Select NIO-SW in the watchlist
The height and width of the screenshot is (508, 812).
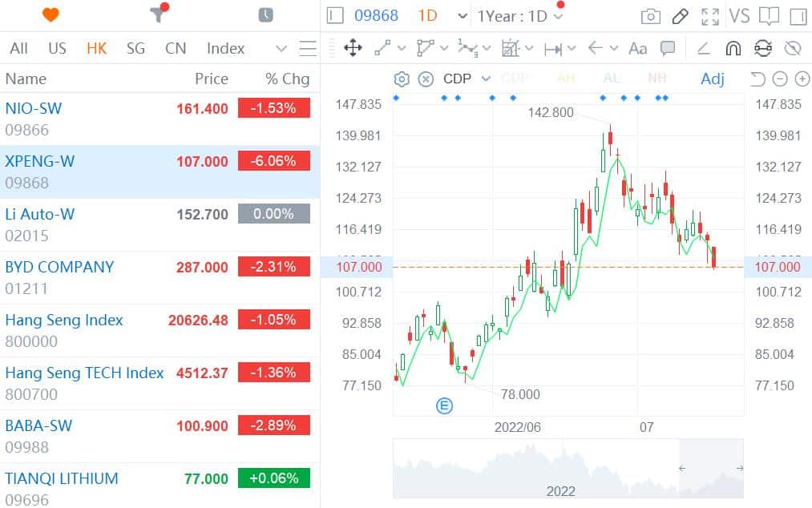(x=160, y=119)
